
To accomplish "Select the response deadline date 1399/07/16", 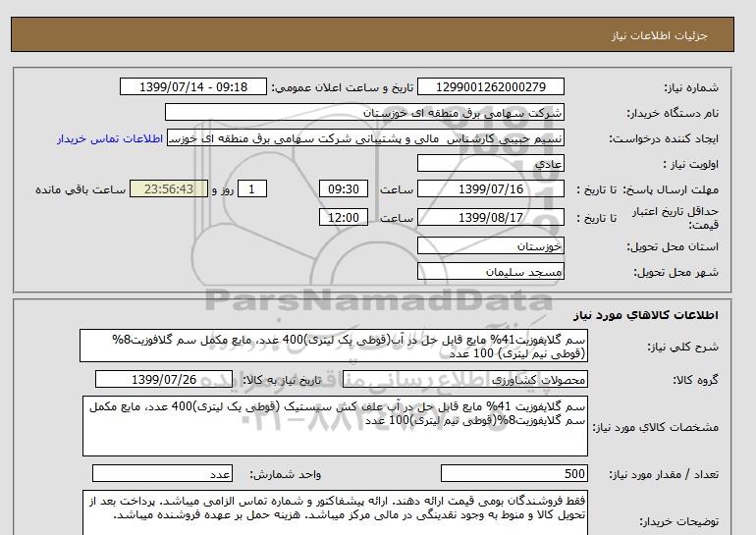I will pyautogui.click(x=490, y=188).
